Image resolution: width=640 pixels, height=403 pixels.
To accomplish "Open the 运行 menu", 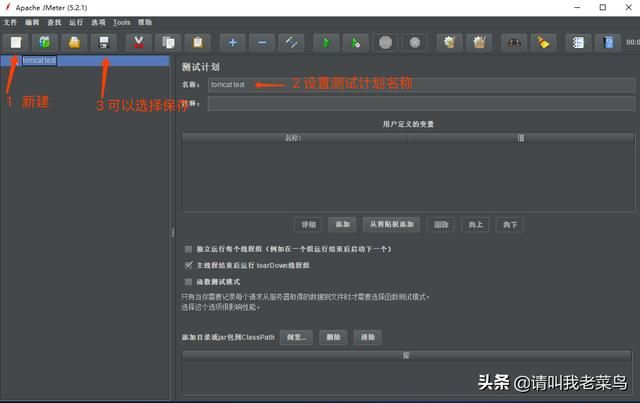I will [x=76, y=22].
